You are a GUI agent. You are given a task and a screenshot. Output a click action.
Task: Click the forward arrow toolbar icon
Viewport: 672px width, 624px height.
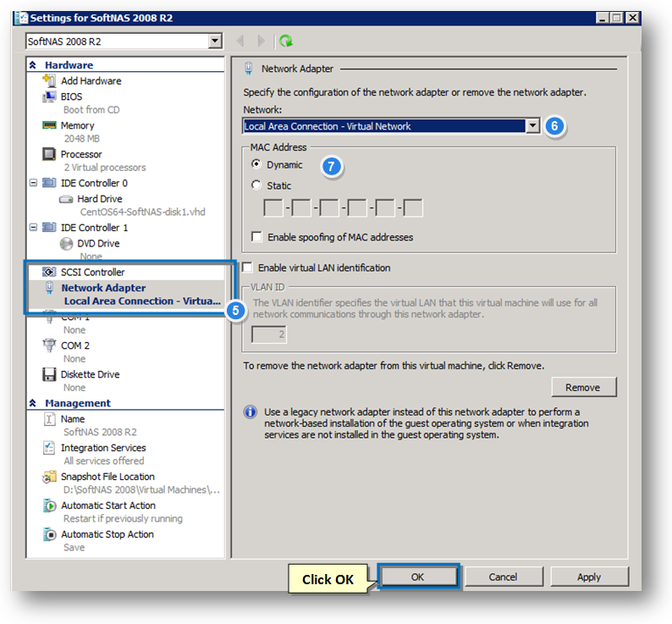[261, 41]
